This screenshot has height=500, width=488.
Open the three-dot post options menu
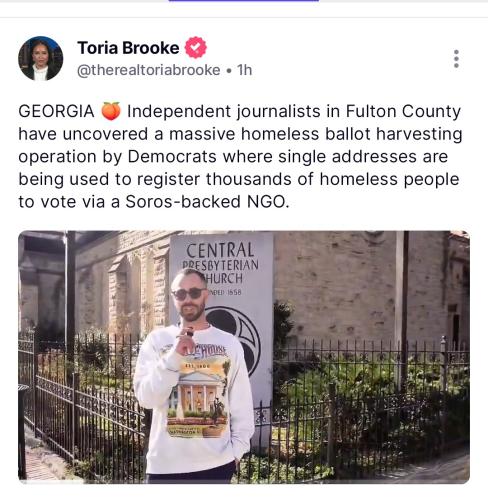coord(456,59)
